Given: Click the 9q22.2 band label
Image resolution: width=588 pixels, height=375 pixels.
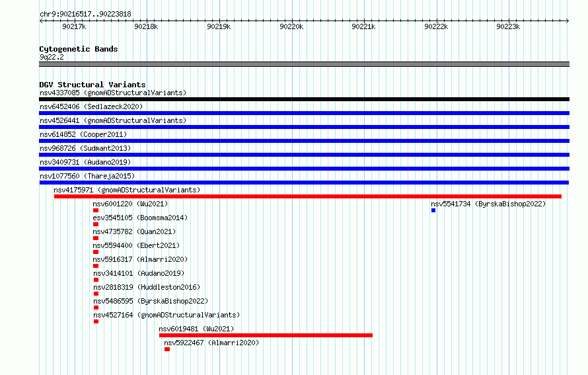Looking at the screenshot, I should click(52, 57).
